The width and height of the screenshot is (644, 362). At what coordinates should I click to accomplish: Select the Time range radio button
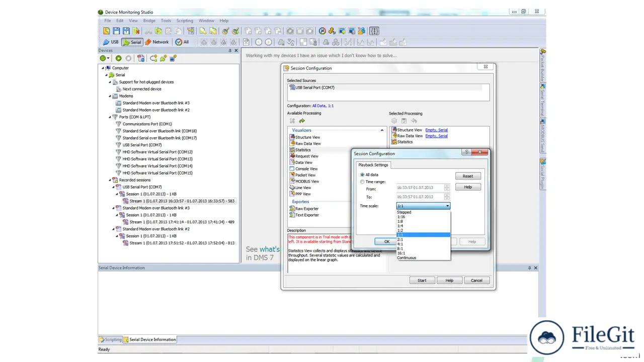pyautogui.click(x=362, y=182)
